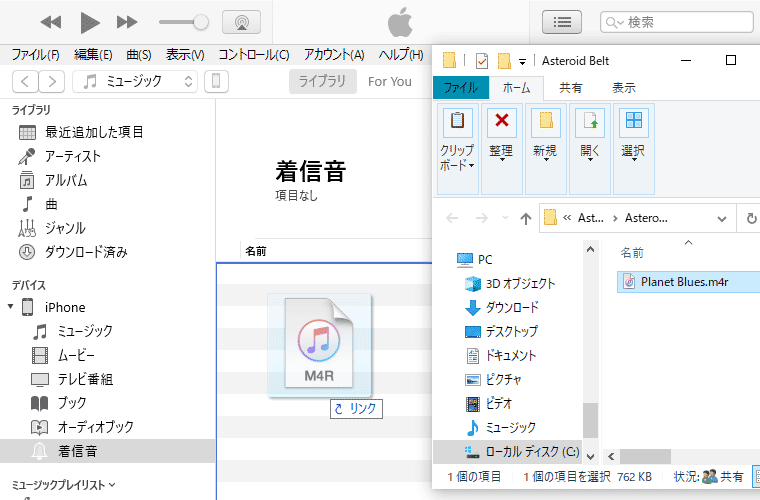This screenshot has width=760, height=500.
Task: Open the アカウント(A) menu
Action: point(334,55)
